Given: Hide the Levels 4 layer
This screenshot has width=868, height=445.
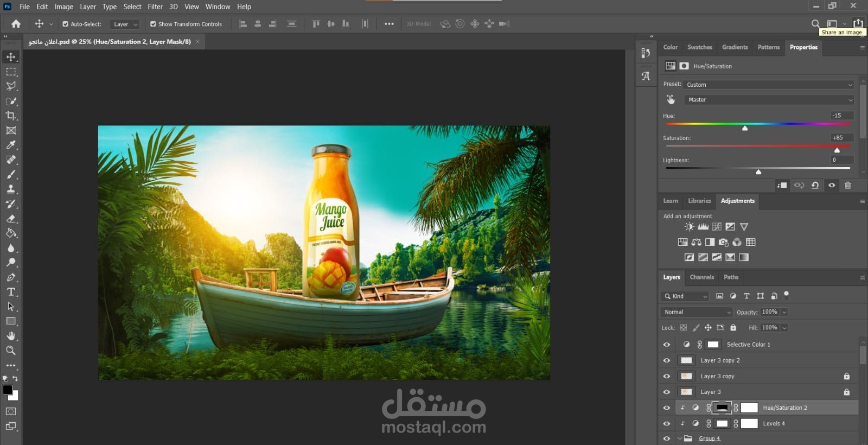Looking at the screenshot, I should [667, 423].
